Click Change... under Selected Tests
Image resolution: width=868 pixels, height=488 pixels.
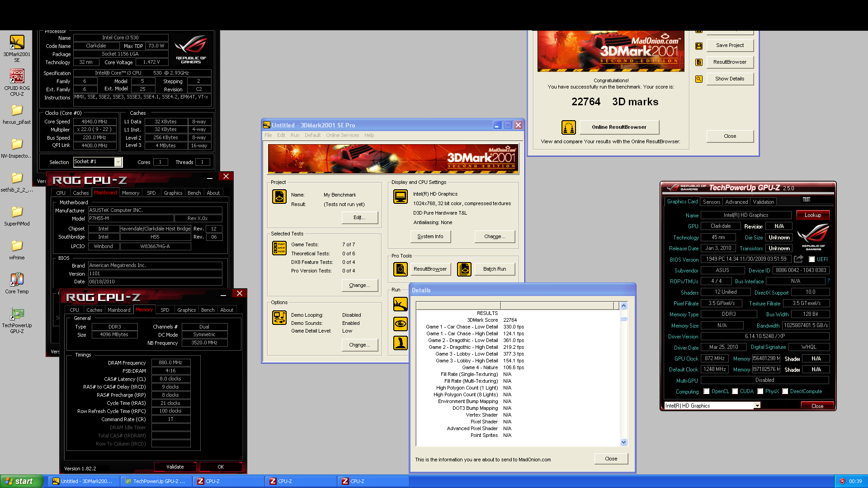point(359,285)
